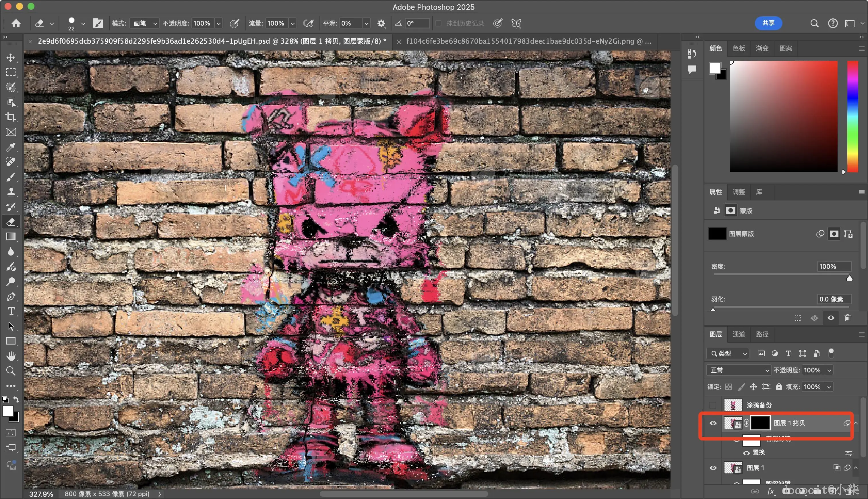868x499 pixels.
Task: Click the black layer mask thumbnail
Action: 760,423
